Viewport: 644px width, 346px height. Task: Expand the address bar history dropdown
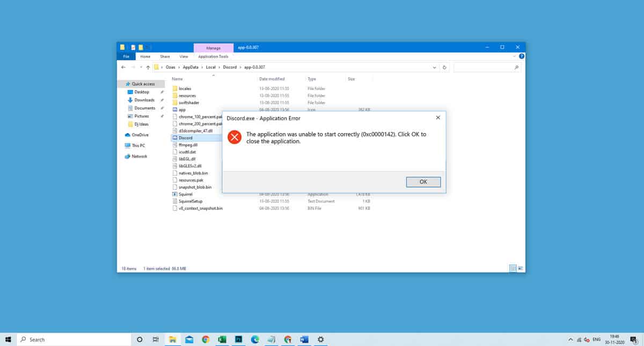(434, 68)
